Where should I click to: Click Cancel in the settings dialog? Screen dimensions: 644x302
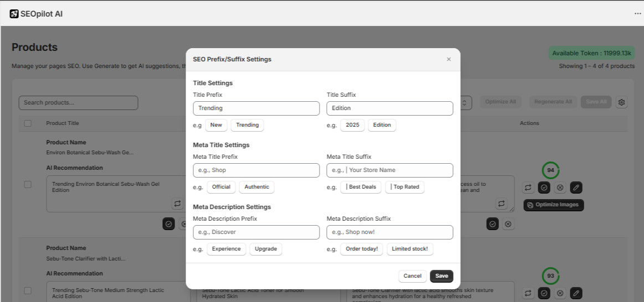coord(412,276)
